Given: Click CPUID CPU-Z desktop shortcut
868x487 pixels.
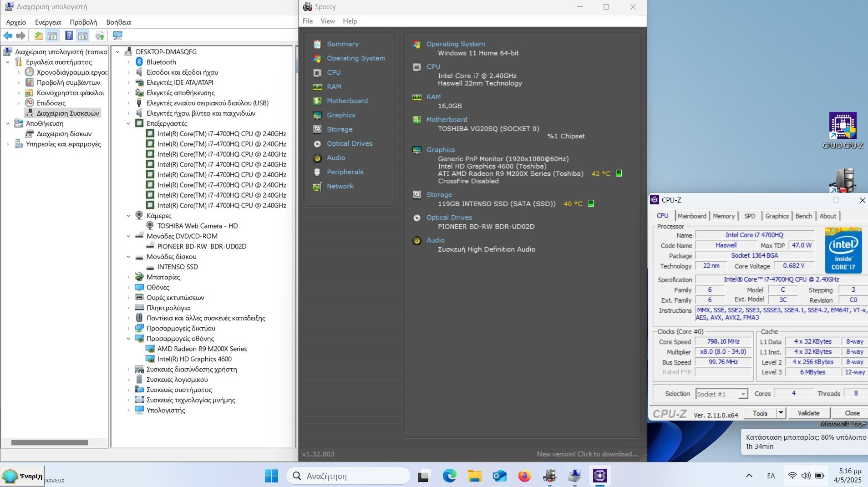Looking at the screenshot, I should coord(843,131).
